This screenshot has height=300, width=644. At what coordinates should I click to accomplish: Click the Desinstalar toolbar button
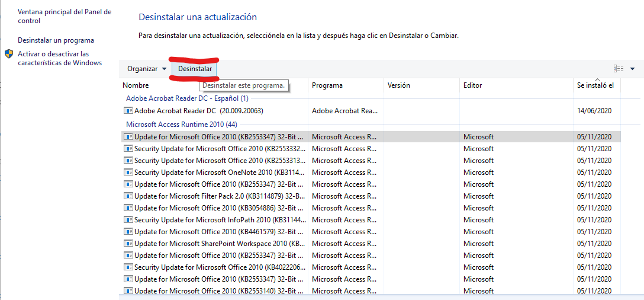point(195,69)
